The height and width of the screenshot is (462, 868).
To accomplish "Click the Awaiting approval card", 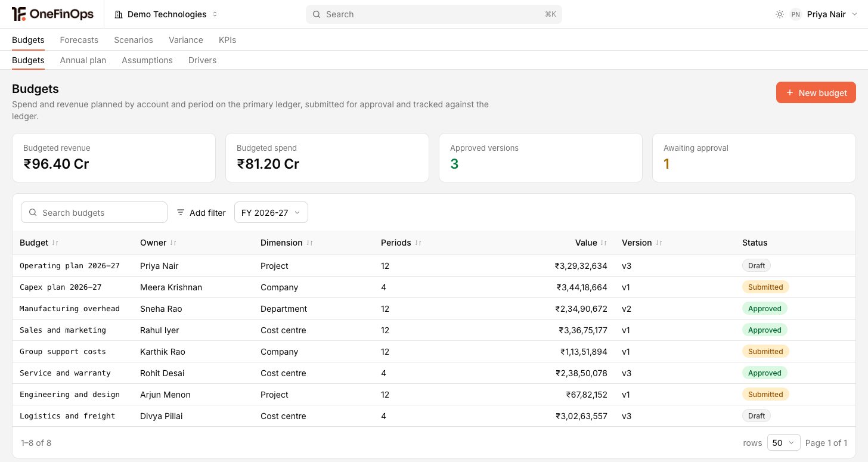I will [754, 157].
